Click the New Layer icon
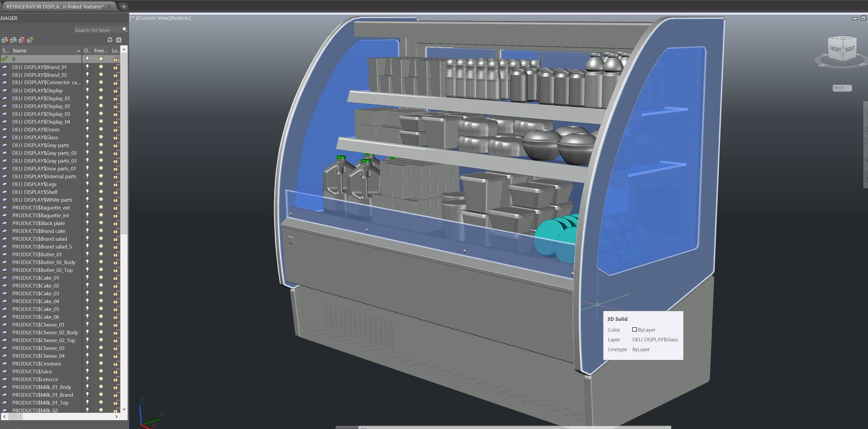The image size is (868, 429). (5, 40)
